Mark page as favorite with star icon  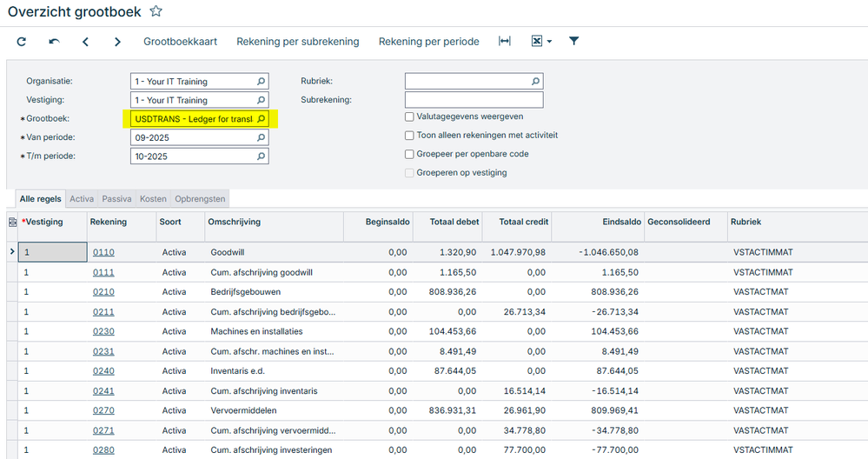156,11
